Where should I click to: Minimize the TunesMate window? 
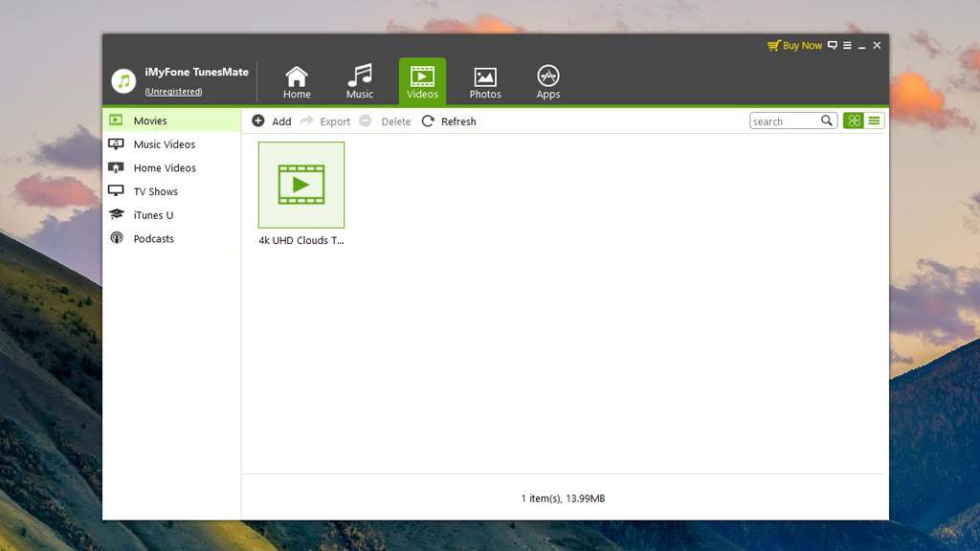(862, 46)
